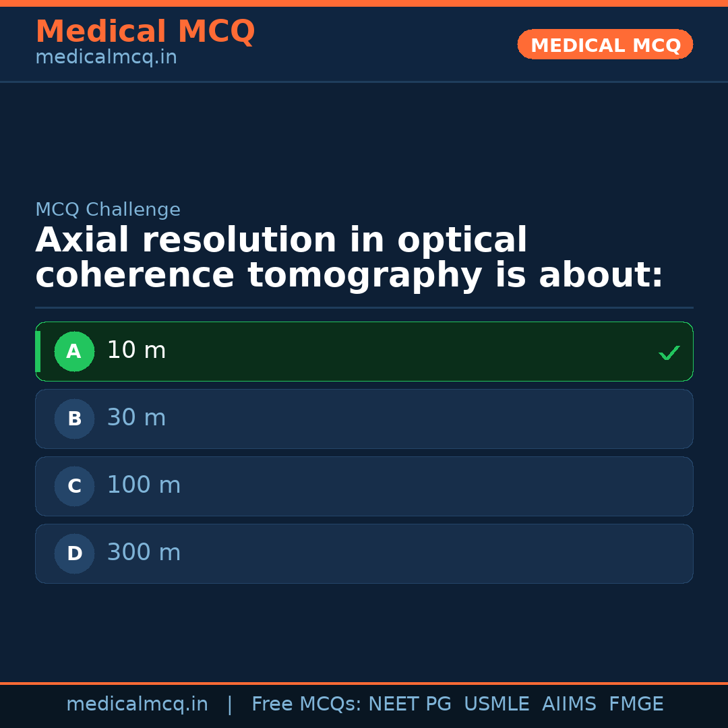Click the B letter circle

click(74, 419)
